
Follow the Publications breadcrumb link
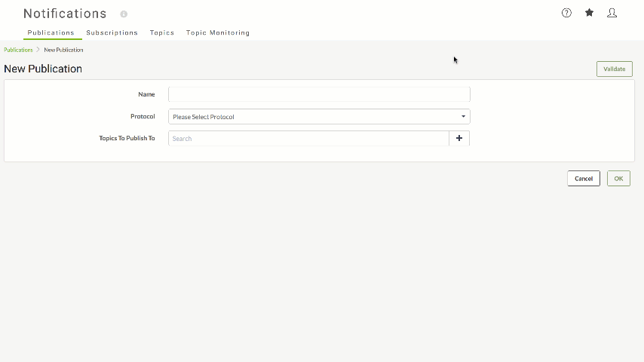[18, 50]
